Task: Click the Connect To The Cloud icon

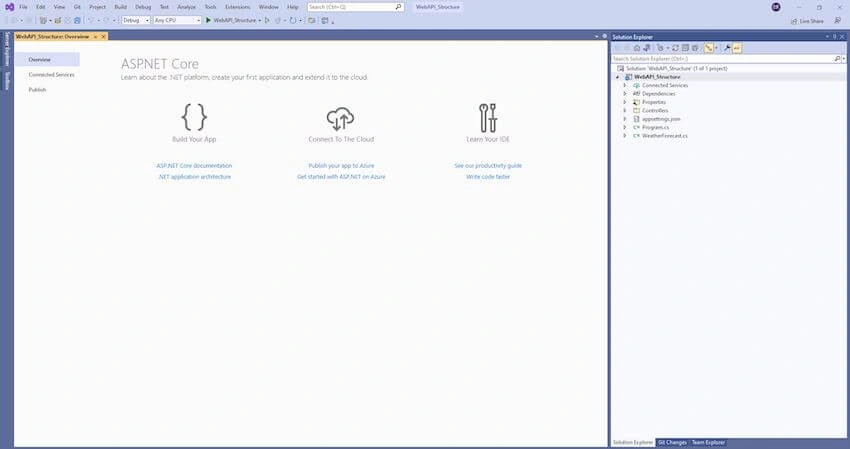Action: click(x=340, y=119)
